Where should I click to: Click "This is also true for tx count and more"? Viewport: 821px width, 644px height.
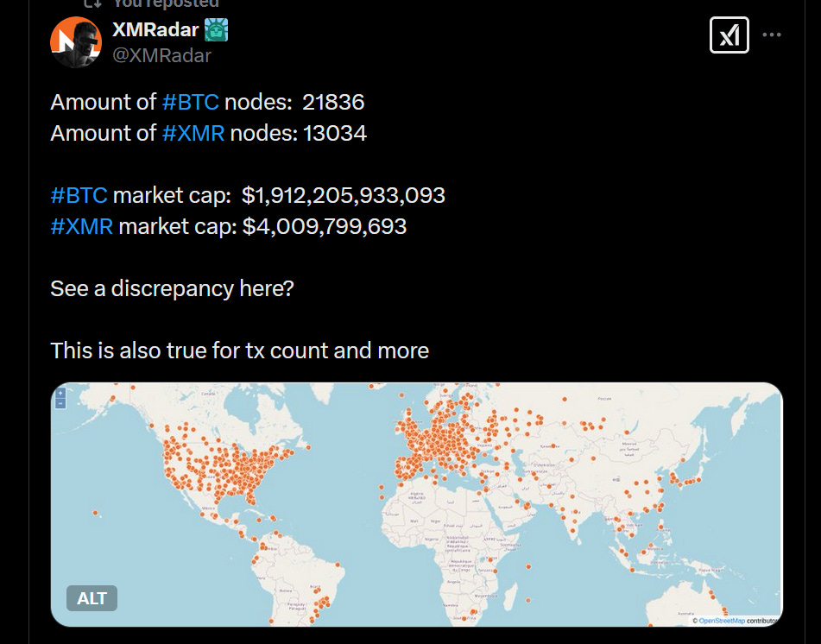pyautogui.click(x=239, y=350)
